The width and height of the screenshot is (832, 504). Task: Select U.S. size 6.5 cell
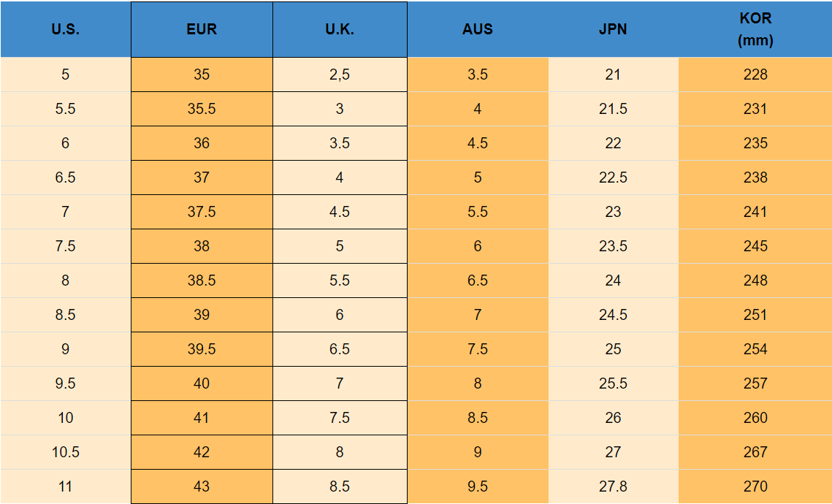coord(65,177)
